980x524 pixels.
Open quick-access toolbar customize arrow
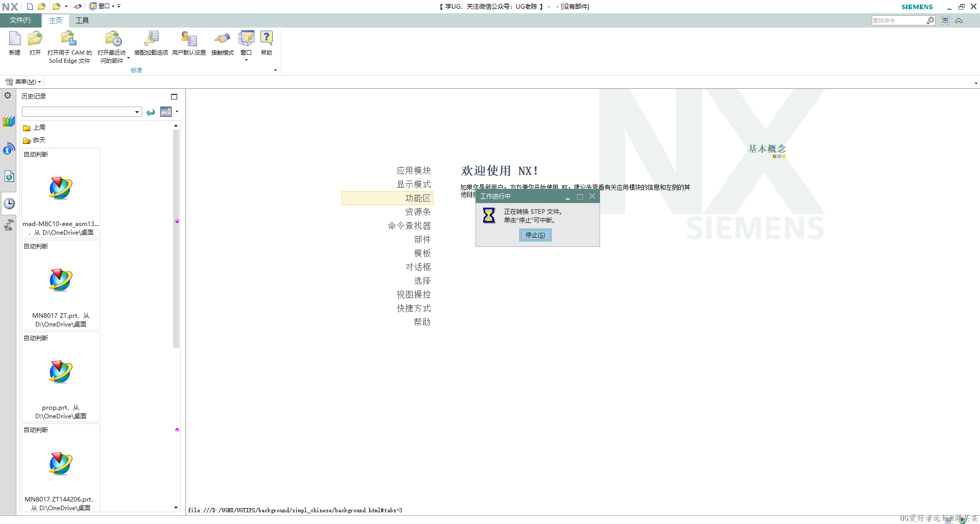(x=119, y=7)
